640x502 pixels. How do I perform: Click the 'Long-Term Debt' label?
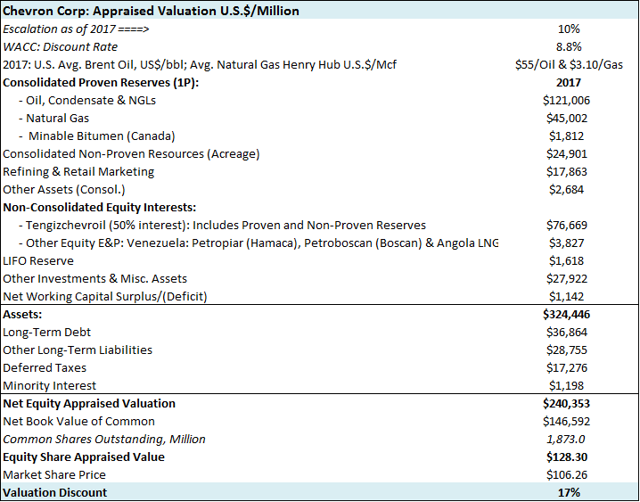click(47, 332)
